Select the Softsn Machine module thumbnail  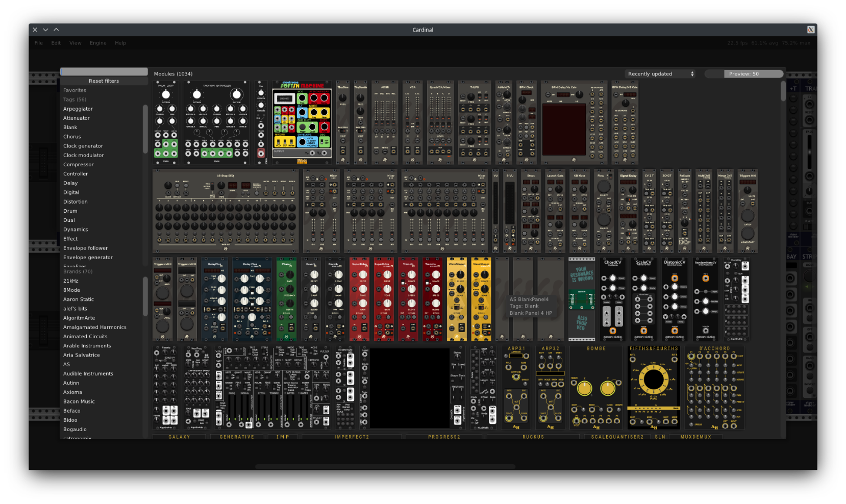[302, 122]
